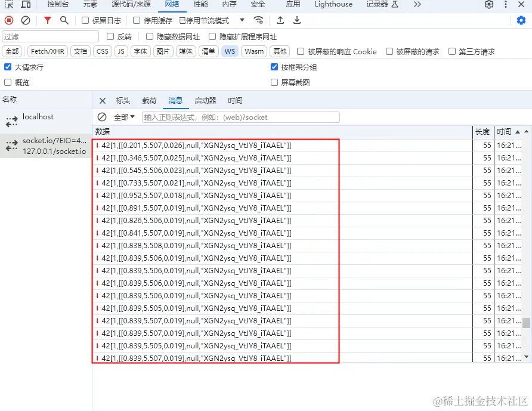Filter by 字体 requests
Viewport: 532px width, 411px height.
(x=141, y=51)
